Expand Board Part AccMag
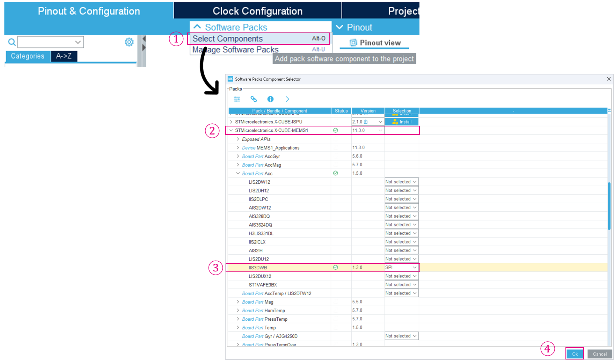Image resolution: width=614 pixels, height=364 pixels. [x=238, y=165]
